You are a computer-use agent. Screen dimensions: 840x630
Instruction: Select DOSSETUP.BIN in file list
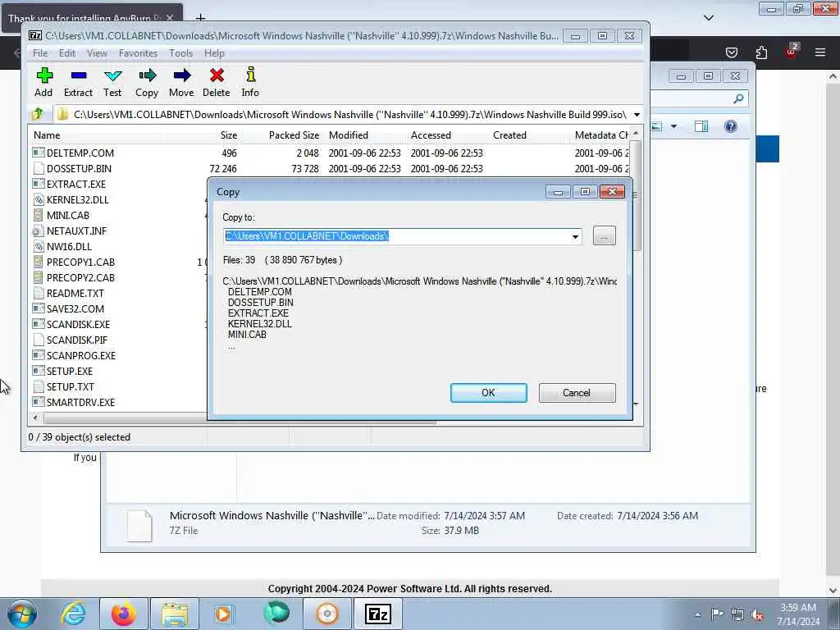coord(80,168)
